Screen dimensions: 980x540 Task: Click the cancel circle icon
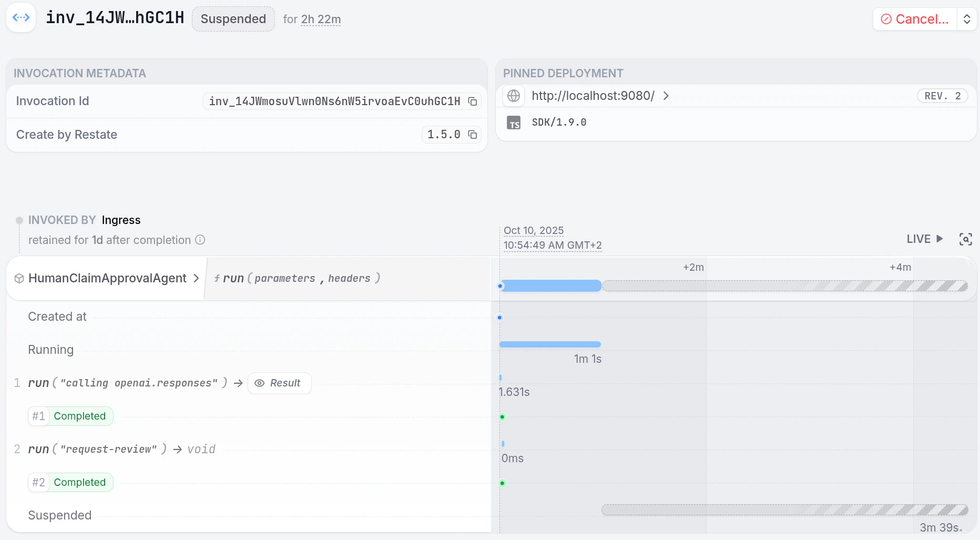coord(886,19)
